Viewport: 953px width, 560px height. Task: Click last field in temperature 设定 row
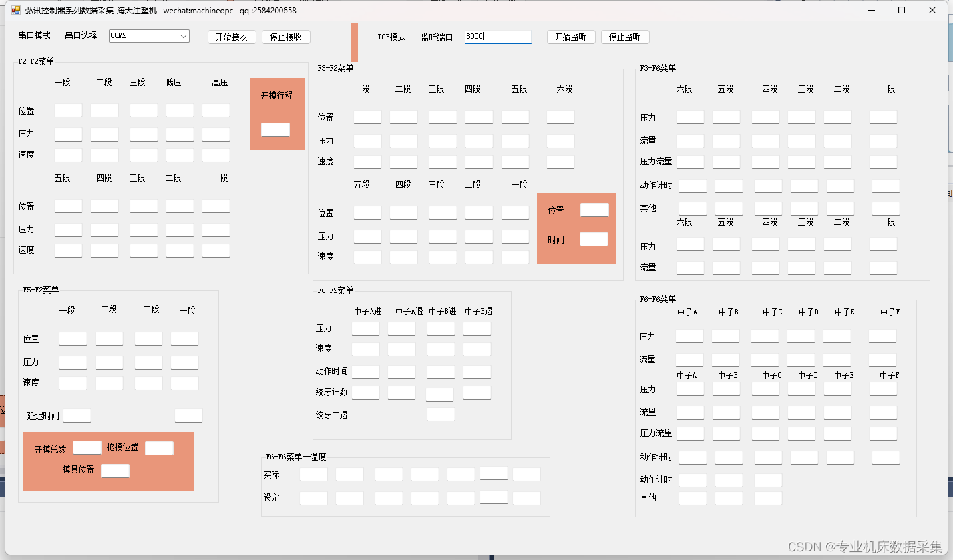click(x=526, y=498)
